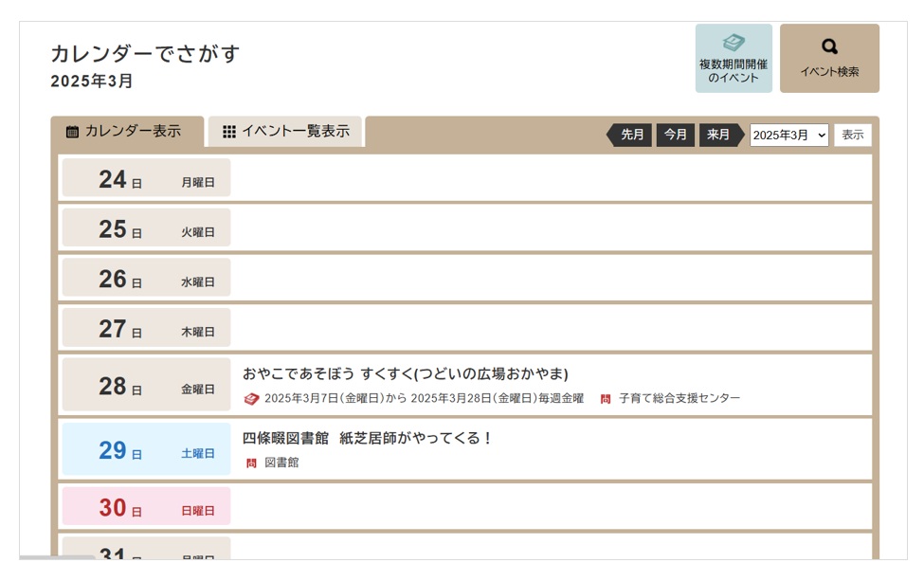Click the 28日 金曜日 date cell

pyautogui.click(x=146, y=386)
